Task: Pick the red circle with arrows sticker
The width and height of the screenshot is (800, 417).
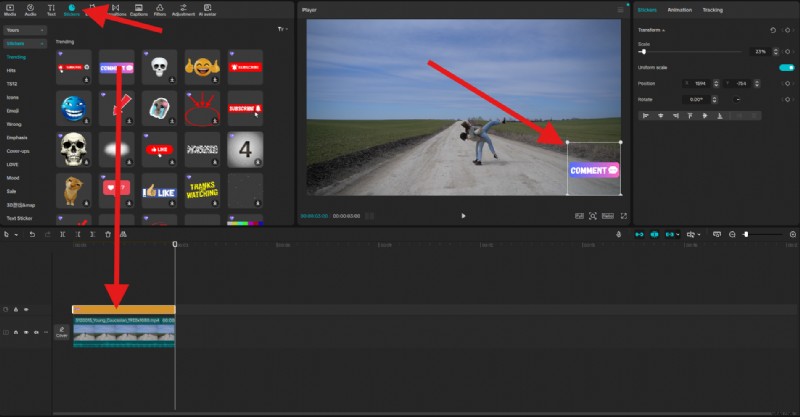Action: pos(202,108)
